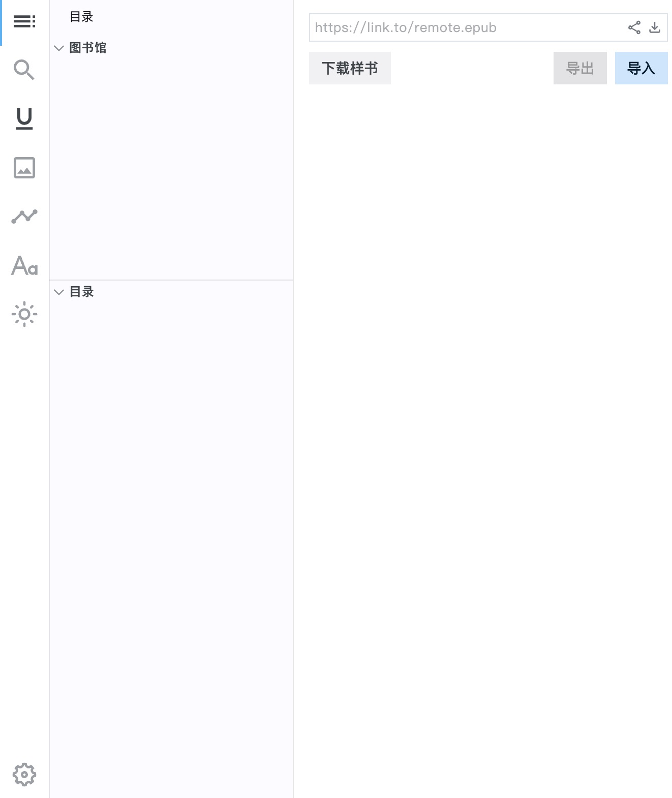Image resolution: width=672 pixels, height=798 pixels.
Task: Open the settings gear icon
Action: pyautogui.click(x=24, y=775)
